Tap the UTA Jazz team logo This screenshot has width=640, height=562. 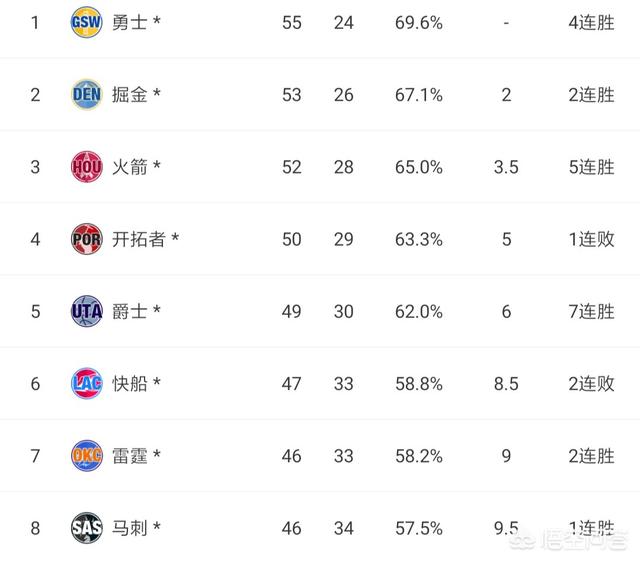pos(87,311)
